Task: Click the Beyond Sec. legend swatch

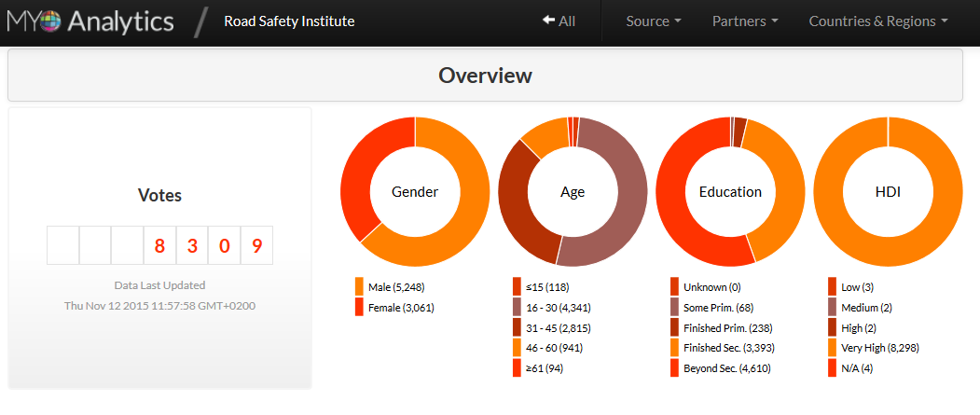Action: 674,367
